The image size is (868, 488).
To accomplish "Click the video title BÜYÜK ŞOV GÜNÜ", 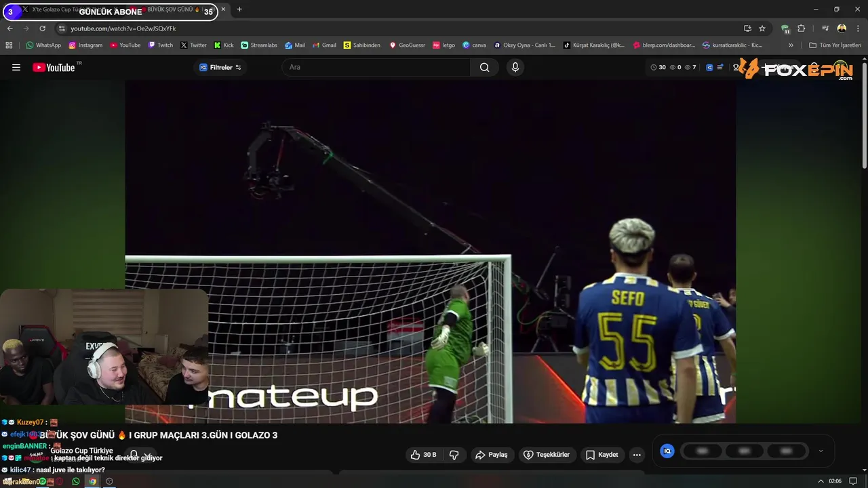I will [158, 435].
